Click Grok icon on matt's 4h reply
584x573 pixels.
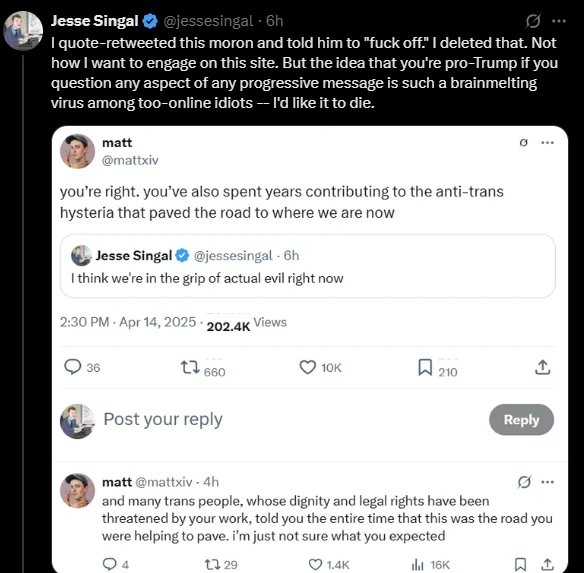(524, 482)
